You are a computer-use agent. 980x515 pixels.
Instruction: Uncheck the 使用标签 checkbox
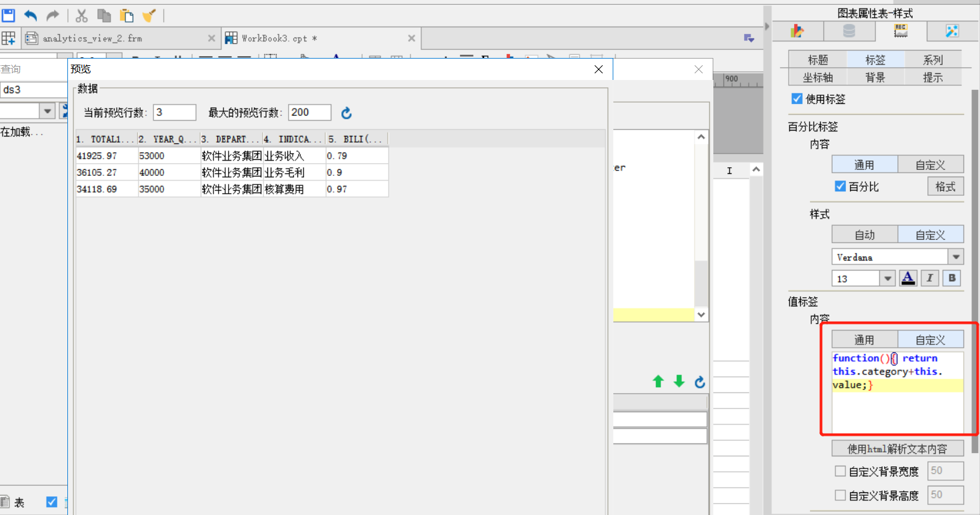(x=797, y=99)
